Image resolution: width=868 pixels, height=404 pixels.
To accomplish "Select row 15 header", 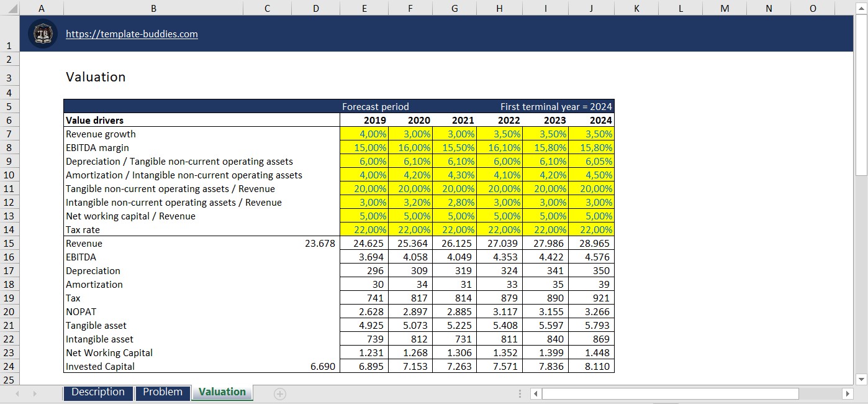I will click(9, 243).
